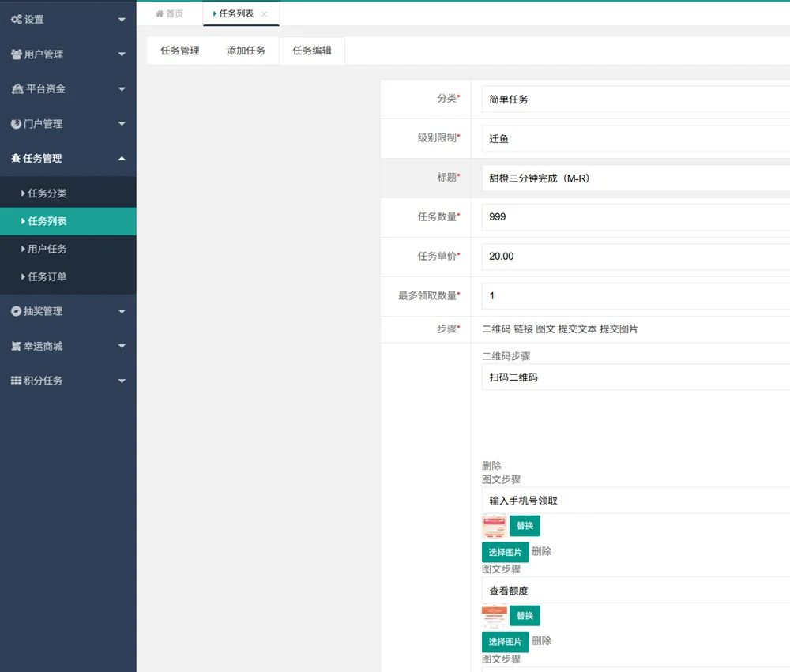790x672 pixels.
Task: Expand the 设置 menu arrow
Action: pyautogui.click(x=122, y=20)
